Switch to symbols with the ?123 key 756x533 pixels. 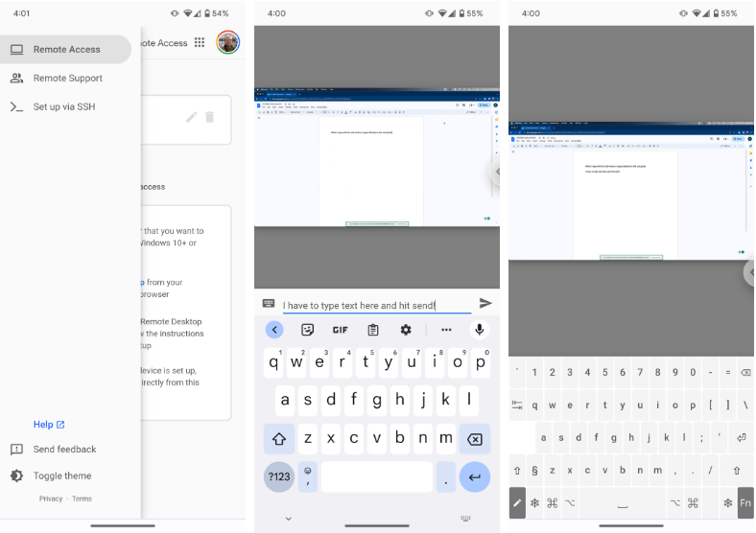coord(279,477)
